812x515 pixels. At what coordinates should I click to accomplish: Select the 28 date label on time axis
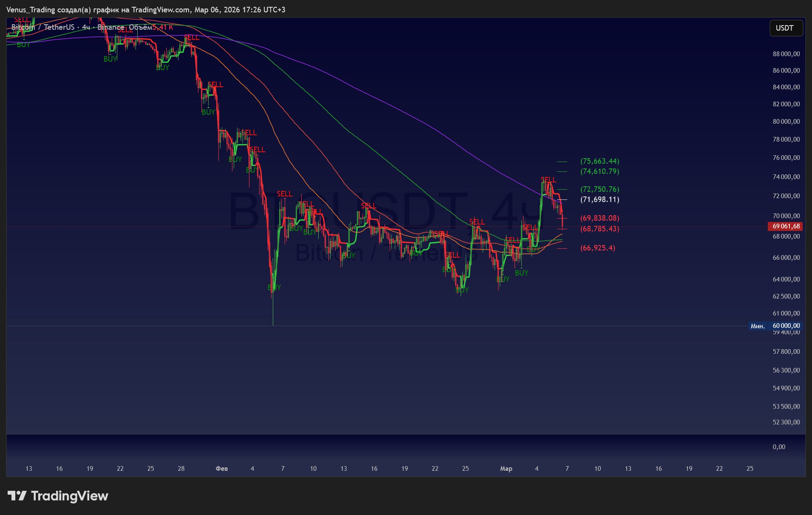[181, 468]
